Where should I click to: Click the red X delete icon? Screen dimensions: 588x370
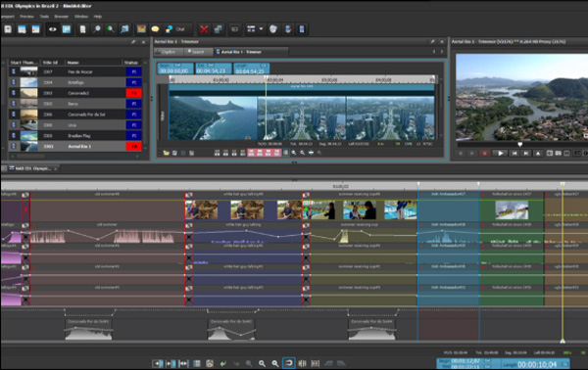click(204, 29)
